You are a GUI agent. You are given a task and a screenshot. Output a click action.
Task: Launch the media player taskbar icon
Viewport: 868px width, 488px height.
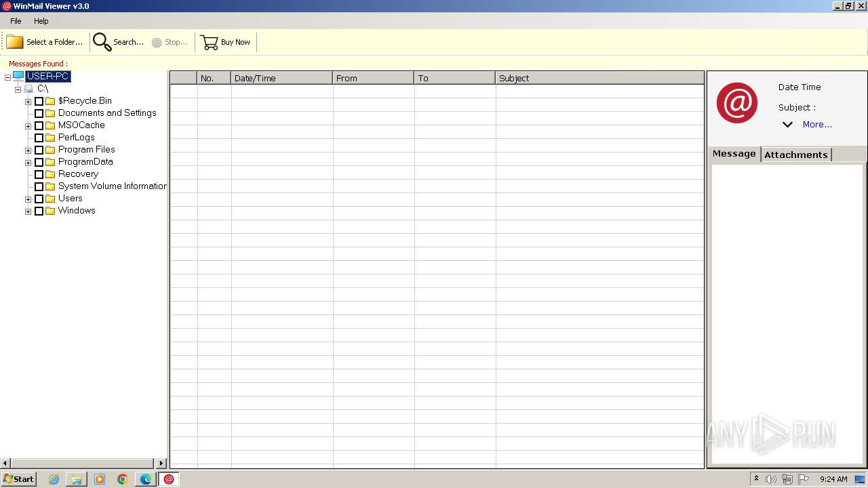[100, 479]
